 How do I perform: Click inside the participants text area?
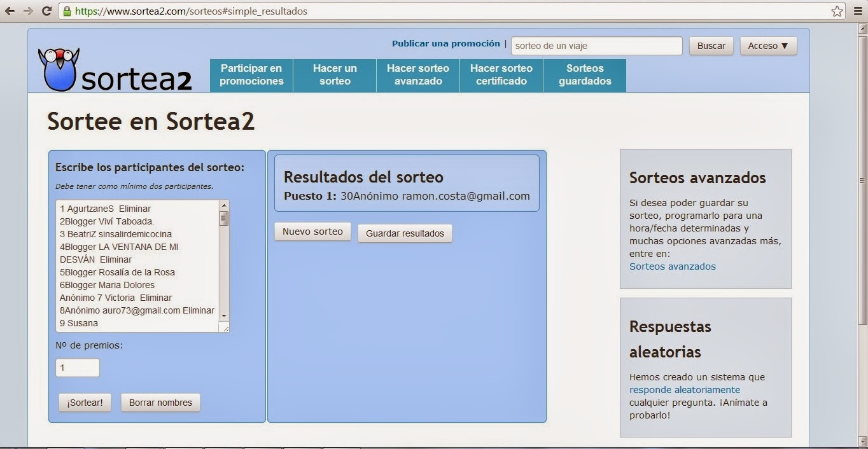[x=137, y=266]
